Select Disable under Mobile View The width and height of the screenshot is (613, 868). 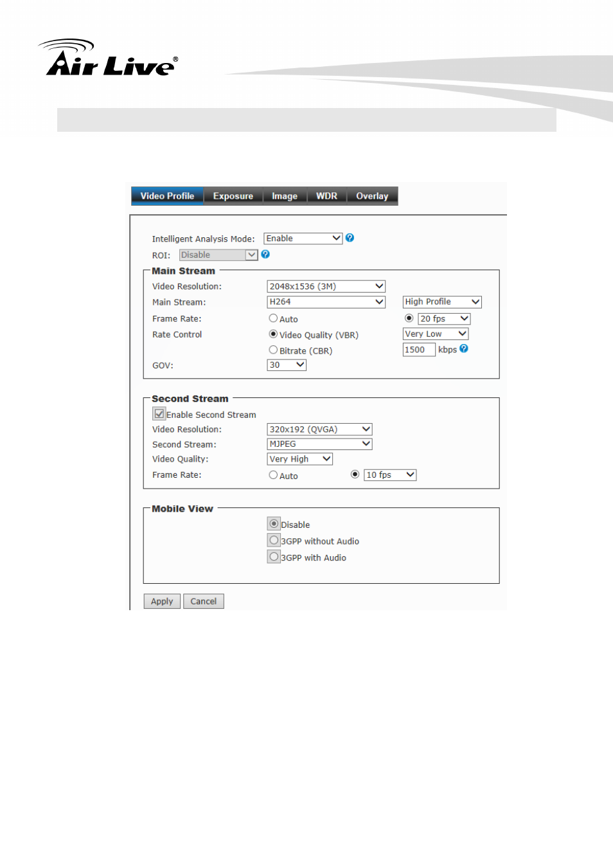[x=274, y=524]
